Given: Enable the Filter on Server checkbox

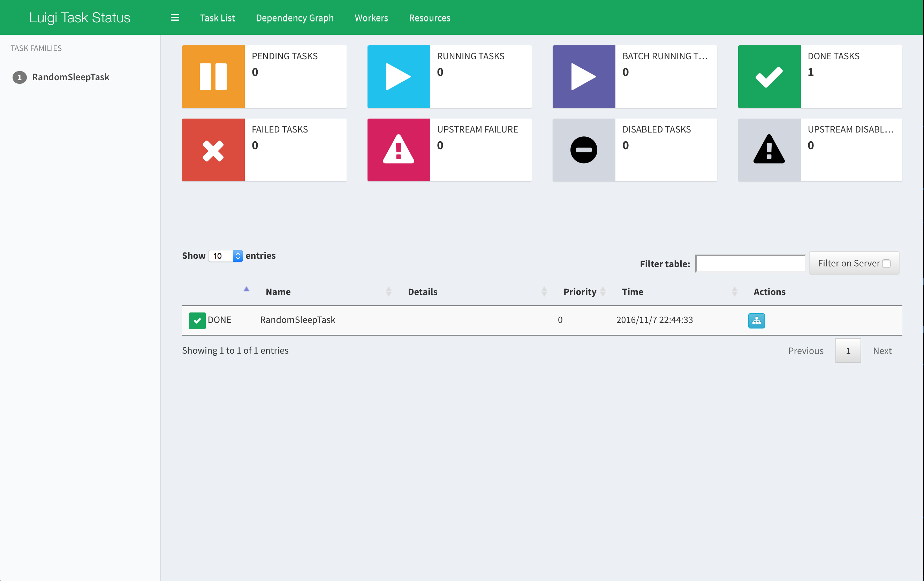Looking at the screenshot, I should pos(886,264).
